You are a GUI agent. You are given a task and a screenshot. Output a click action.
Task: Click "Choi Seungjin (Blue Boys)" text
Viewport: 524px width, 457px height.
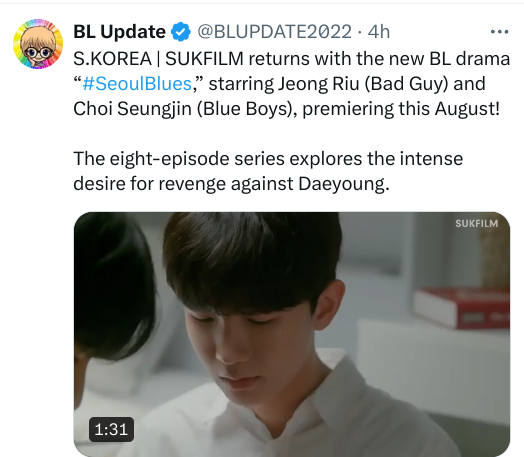(182, 109)
